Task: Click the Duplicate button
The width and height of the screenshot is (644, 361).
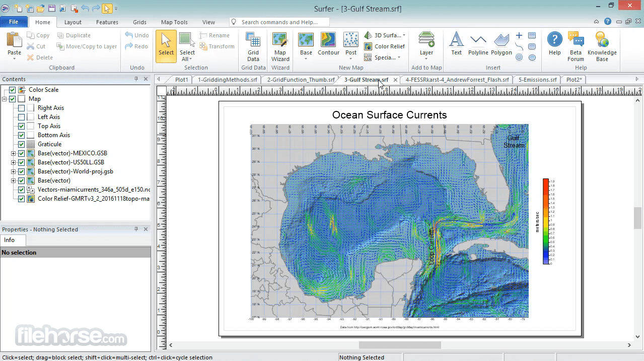Action: tap(74, 35)
